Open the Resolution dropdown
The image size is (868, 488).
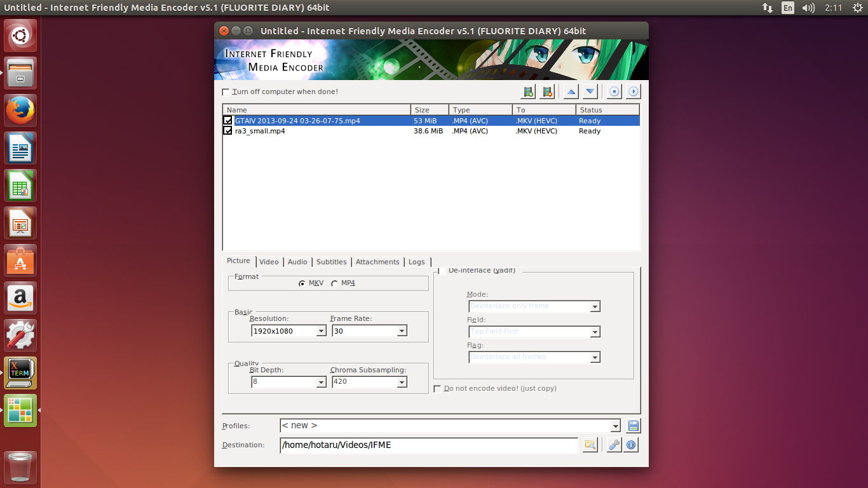point(321,331)
